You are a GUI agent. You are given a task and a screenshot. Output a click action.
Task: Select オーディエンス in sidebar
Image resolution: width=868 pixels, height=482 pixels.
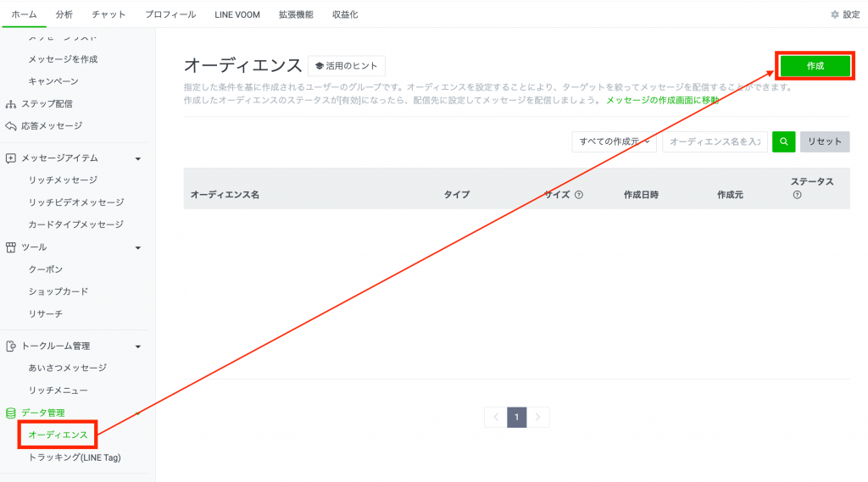(58, 435)
